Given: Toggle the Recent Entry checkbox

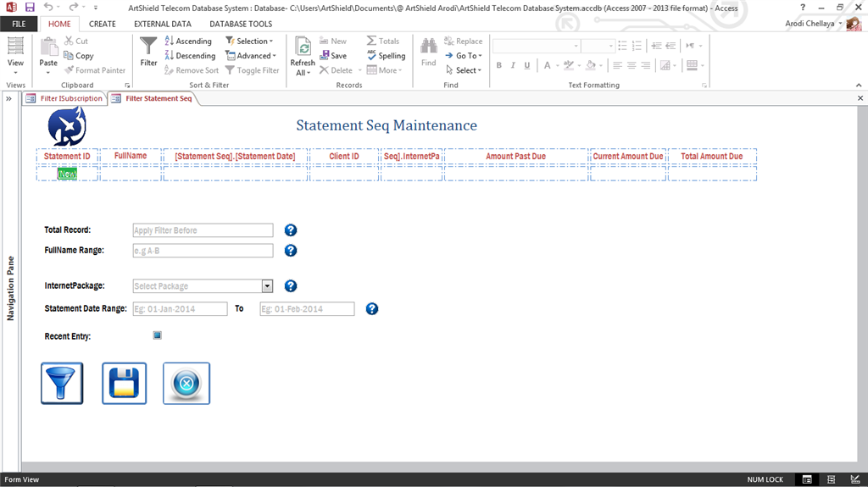Looking at the screenshot, I should pos(157,335).
